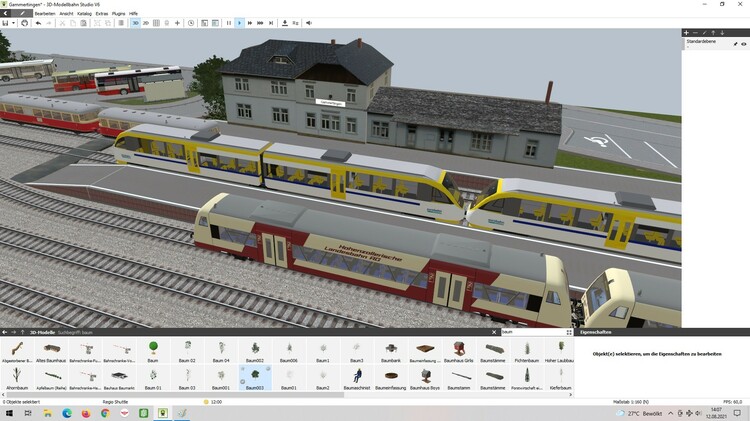Select the Baumschnitt figure model thumbnail
The width and height of the screenshot is (750, 421).
click(357, 378)
